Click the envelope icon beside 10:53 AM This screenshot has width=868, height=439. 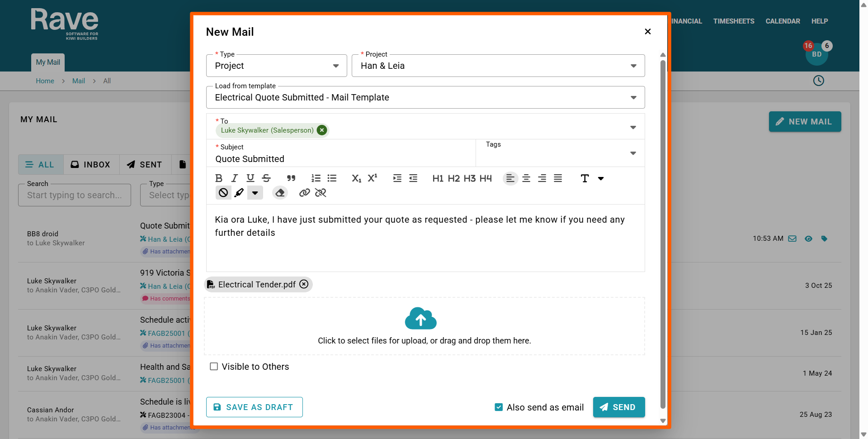click(x=793, y=239)
